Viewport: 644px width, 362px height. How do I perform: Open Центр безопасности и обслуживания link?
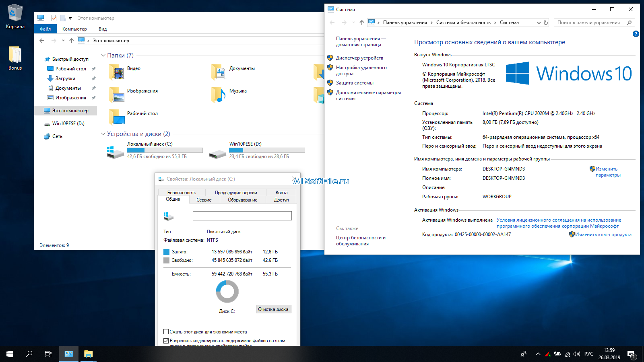[361, 241]
